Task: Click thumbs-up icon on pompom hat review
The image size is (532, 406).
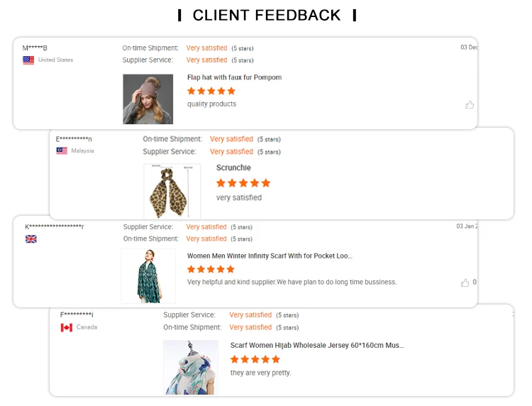Action: point(470,105)
